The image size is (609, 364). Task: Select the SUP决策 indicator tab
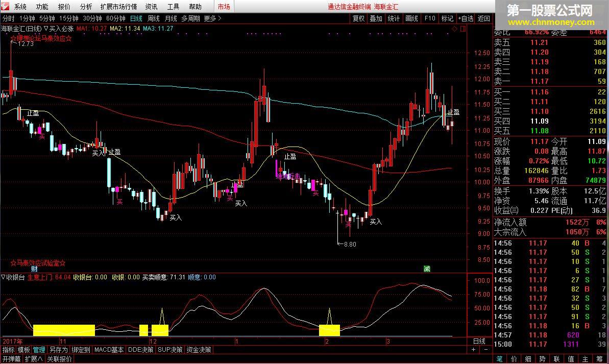pyautogui.click(x=170, y=350)
